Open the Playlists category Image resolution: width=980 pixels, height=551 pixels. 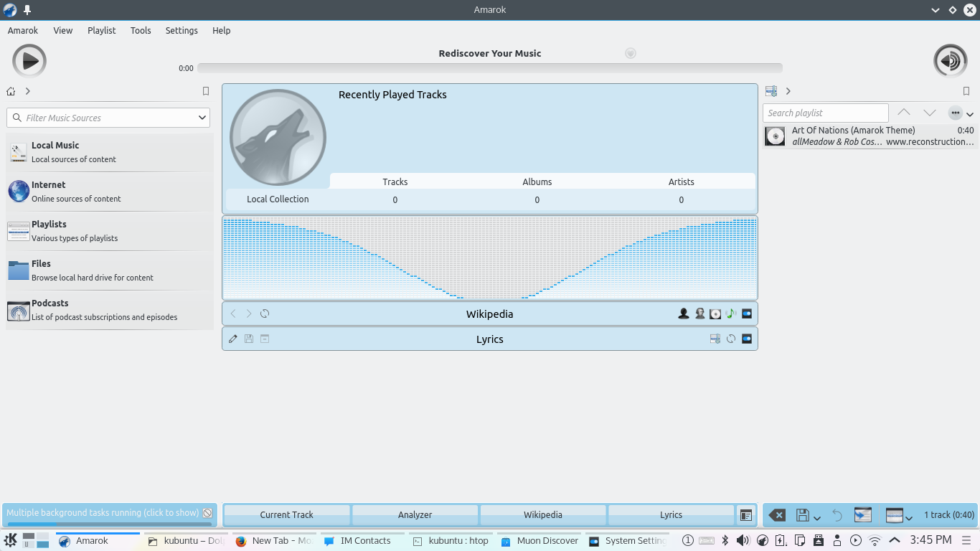point(110,231)
